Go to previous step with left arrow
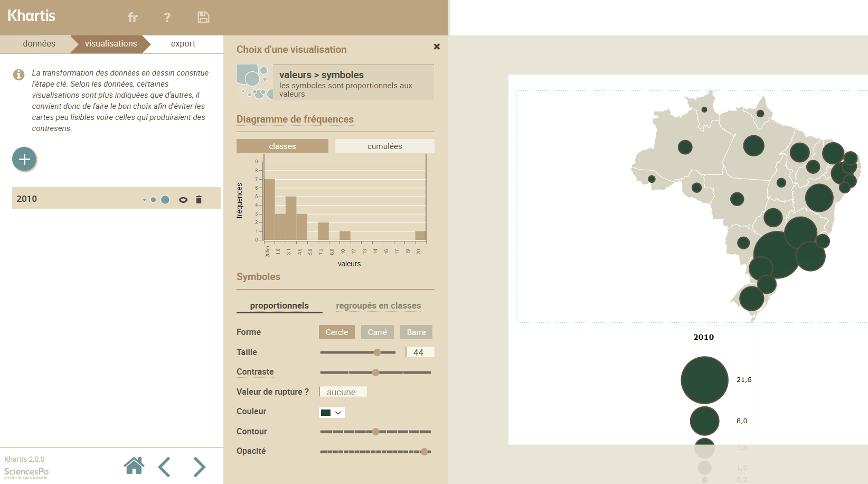Image resolution: width=868 pixels, height=484 pixels. [165, 467]
